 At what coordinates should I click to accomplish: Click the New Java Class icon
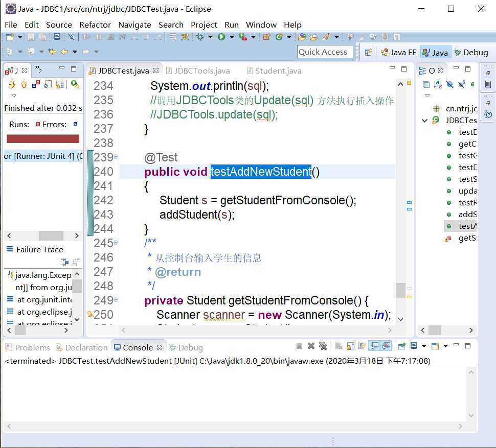point(279,37)
